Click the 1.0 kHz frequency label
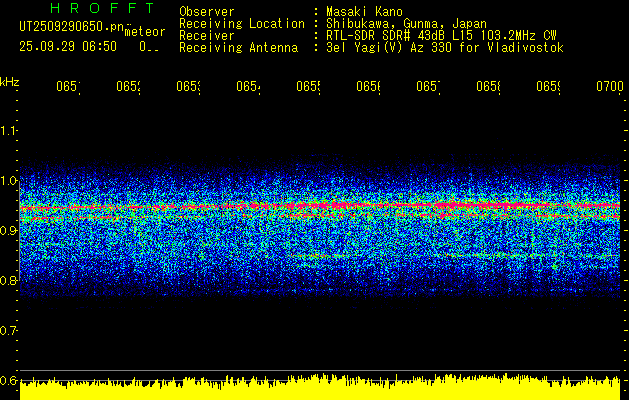The height and width of the screenshot is (400, 629). pyautogui.click(x=9, y=181)
